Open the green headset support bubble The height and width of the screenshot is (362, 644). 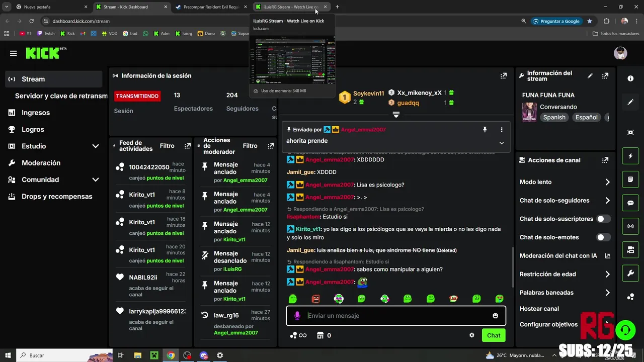point(625,330)
